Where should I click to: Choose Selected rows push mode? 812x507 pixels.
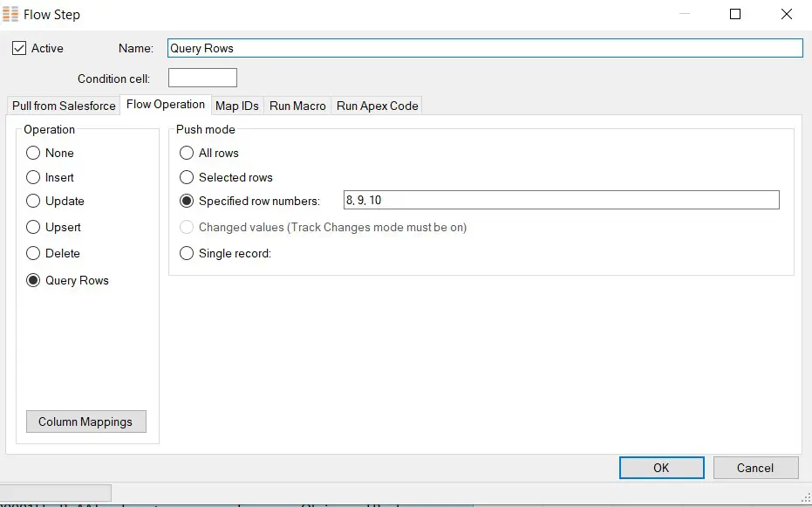pos(185,177)
